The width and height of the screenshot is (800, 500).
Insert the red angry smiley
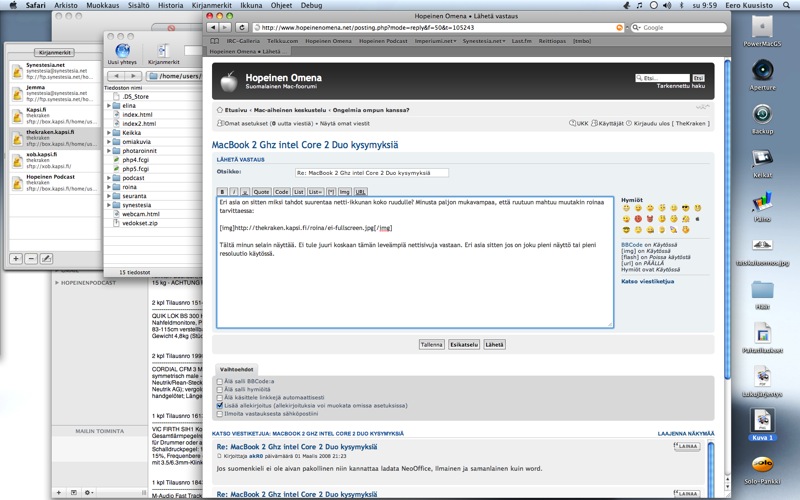(638, 219)
